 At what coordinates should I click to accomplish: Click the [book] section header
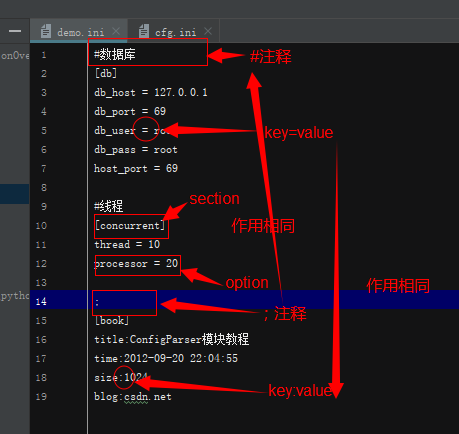pos(112,321)
